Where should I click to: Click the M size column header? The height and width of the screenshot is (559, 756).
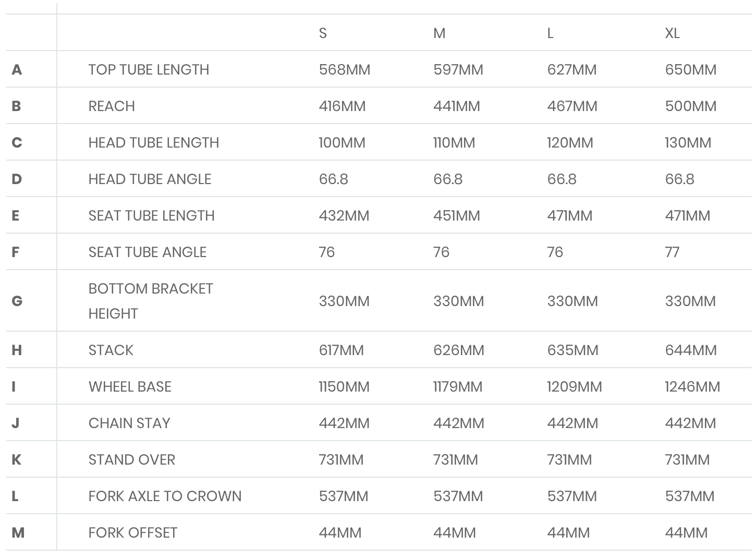(x=439, y=33)
